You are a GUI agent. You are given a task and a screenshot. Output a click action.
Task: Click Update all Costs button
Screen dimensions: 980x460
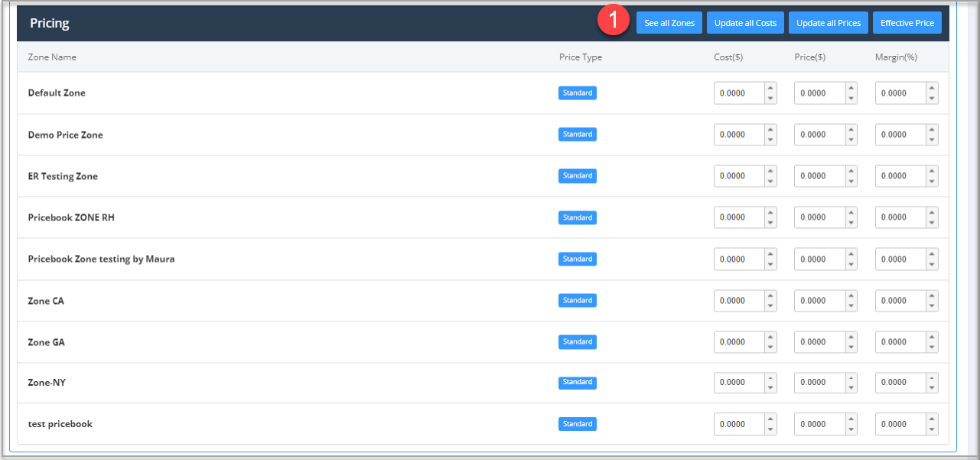tap(746, 23)
